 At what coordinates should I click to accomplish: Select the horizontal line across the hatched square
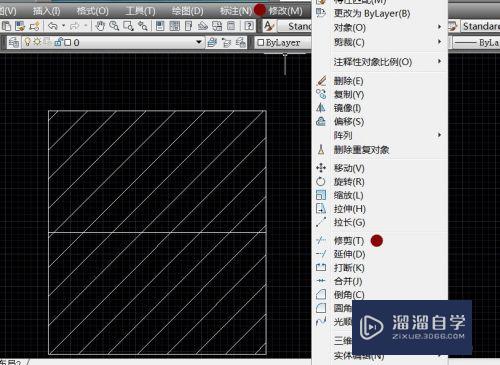pos(157,232)
